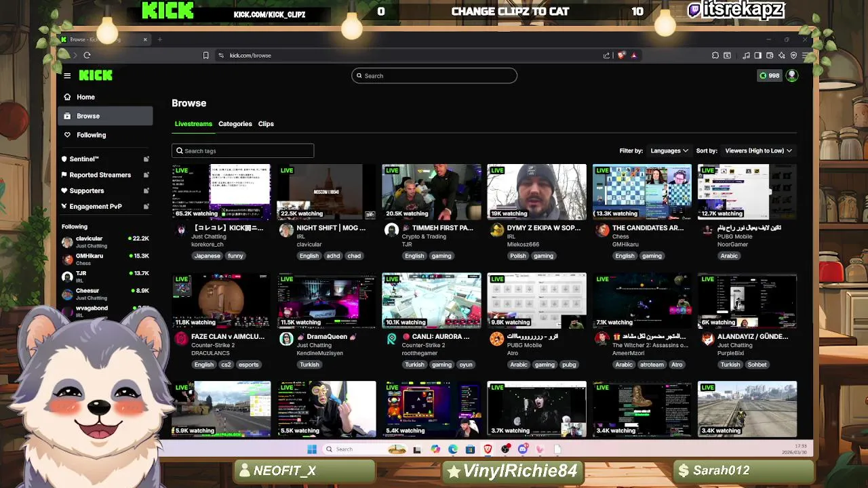868x488 pixels.
Task: Click external-link icon next to Reported Streamers
Action: pyautogui.click(x=146, y=175)
